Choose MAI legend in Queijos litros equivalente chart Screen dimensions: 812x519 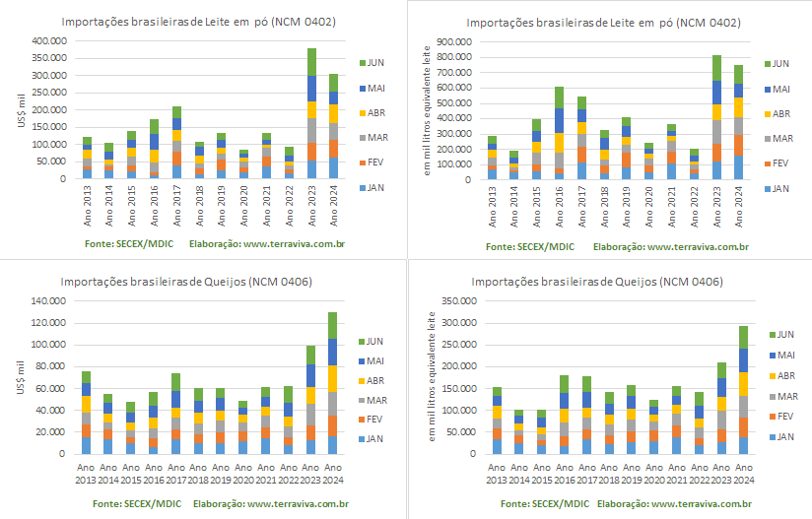pos(782,356)
